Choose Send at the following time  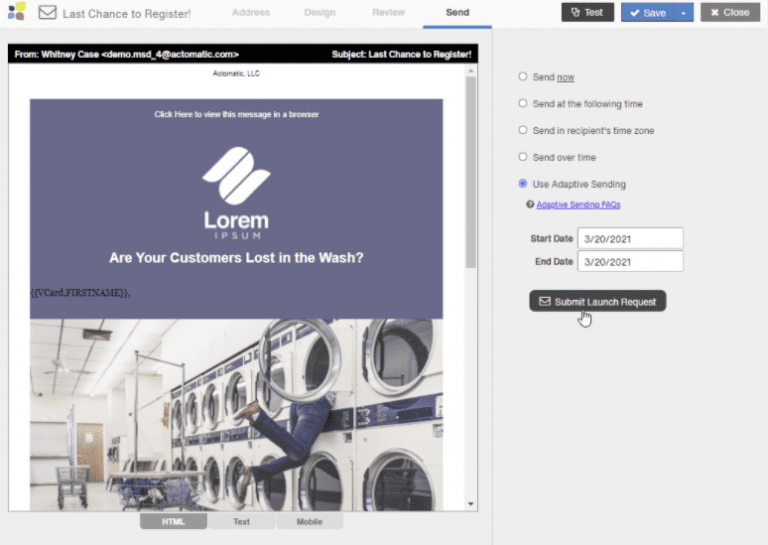(523, 103)
